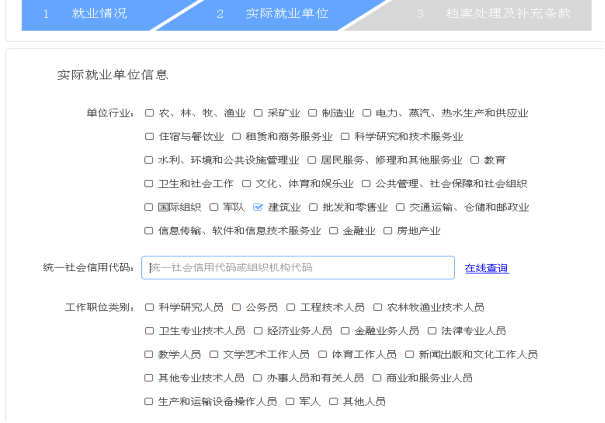Click the 工作职位类别 field label
605x423 pixels.
pyautogui.click(x=100, y=307)
